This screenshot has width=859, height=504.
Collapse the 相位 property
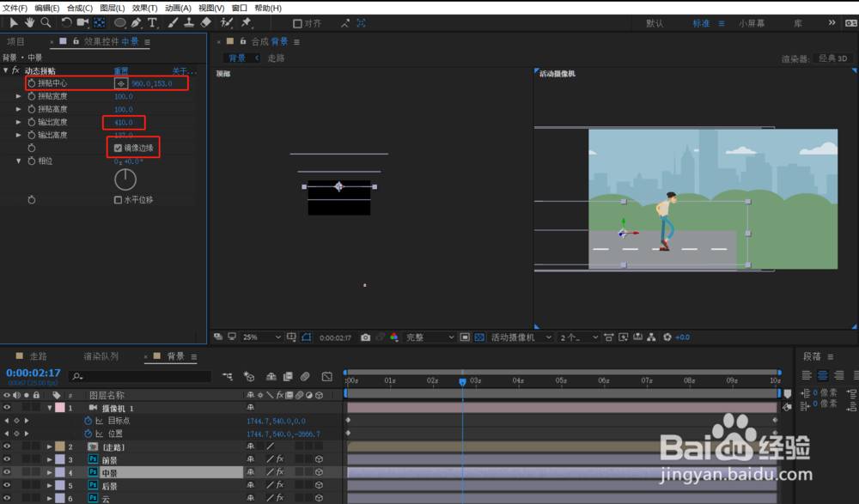pyautogui.click(x=19, y=161)
